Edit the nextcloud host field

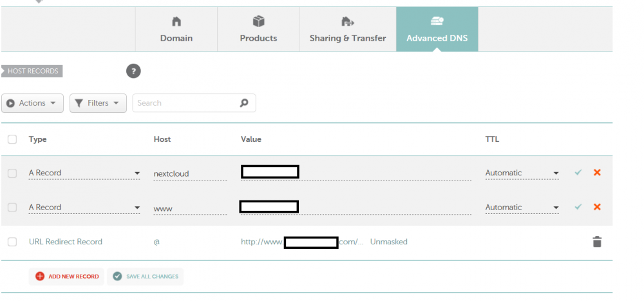190,173
